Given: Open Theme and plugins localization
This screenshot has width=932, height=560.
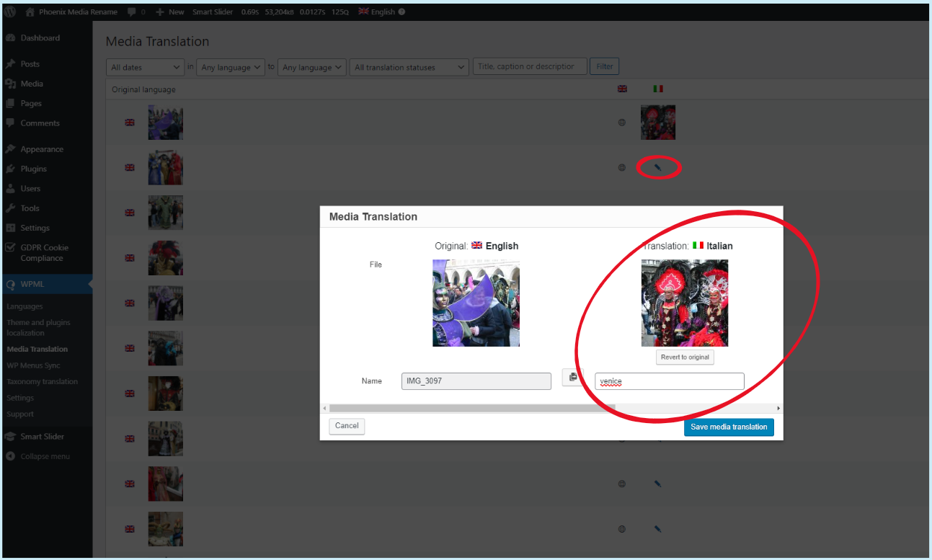Looking at the screenshot, I should coord(39,328).
